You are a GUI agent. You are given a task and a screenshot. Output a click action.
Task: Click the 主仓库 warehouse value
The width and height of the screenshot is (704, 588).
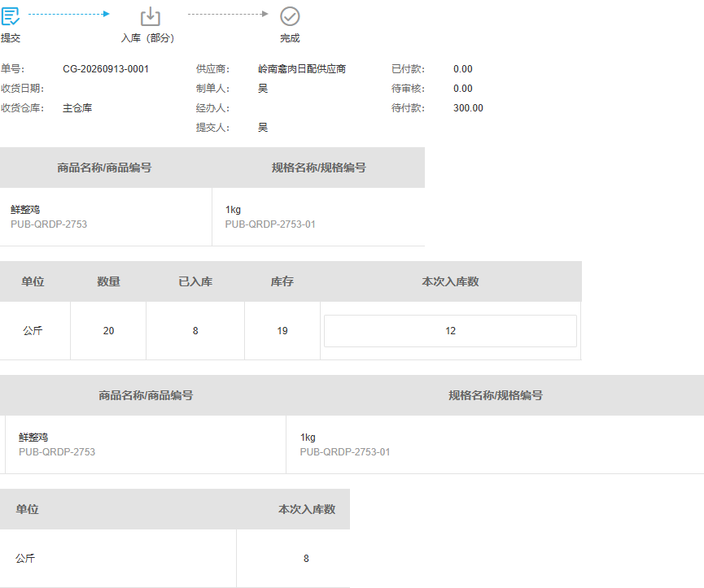77,108
